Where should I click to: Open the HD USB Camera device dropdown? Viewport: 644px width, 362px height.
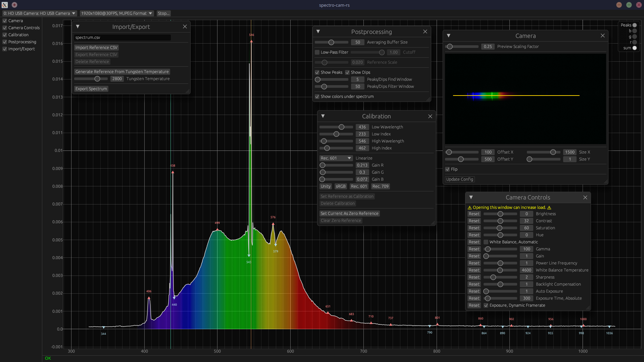pos(40,13)
